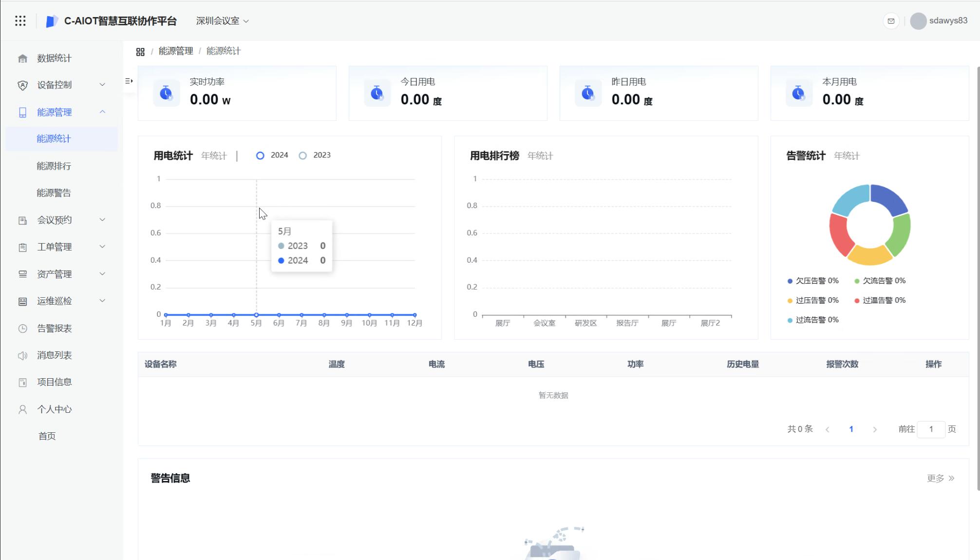Click the 昨日用电 gauge icon

coord(588,93)
